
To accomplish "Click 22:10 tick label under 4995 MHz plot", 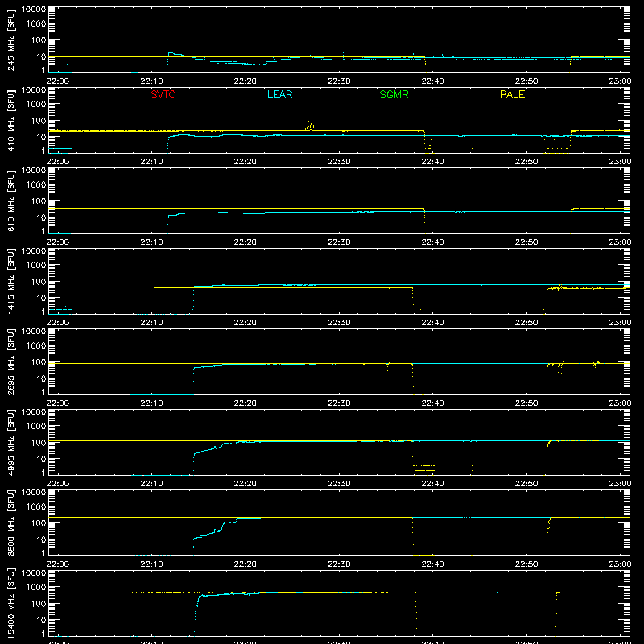I will click(x=151, y=484).
